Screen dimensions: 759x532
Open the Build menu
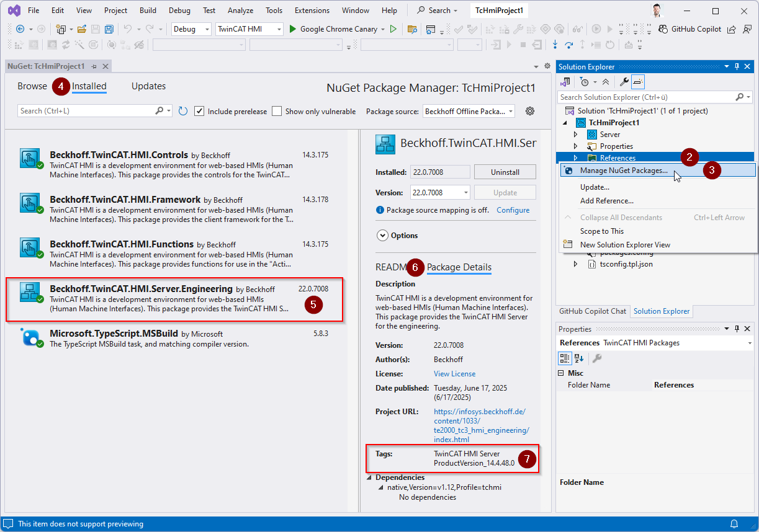point(148,11)
